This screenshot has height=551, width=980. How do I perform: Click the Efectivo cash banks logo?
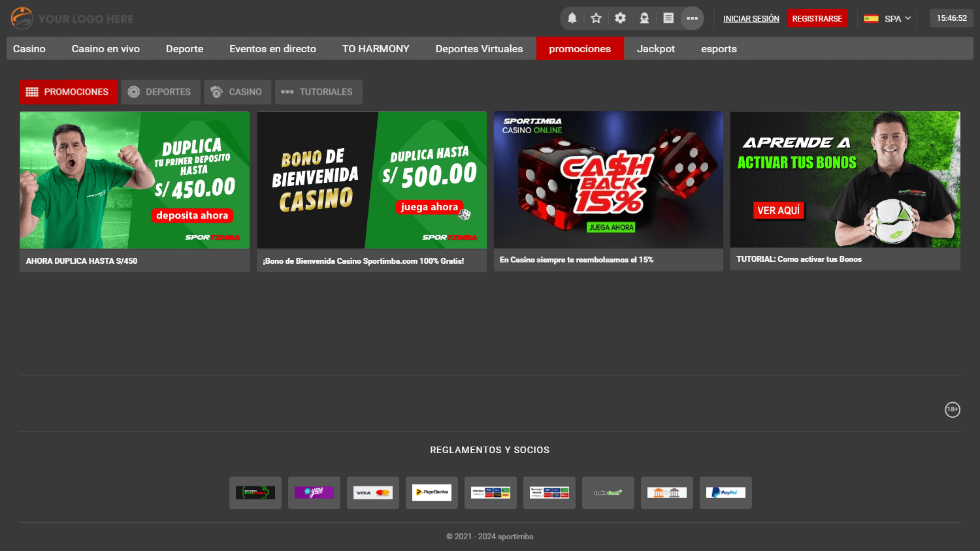pos(491,493)
